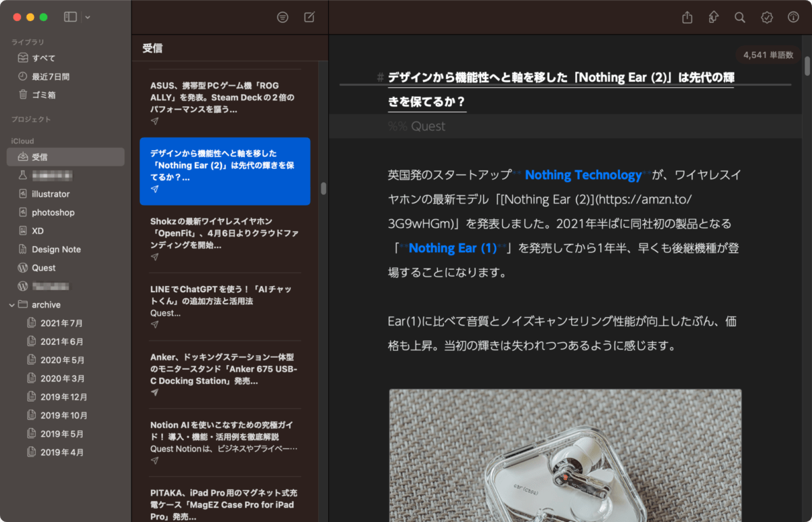Select the ゴミ箱 trash in library
812x522 pixels.
tap(43, 95)
